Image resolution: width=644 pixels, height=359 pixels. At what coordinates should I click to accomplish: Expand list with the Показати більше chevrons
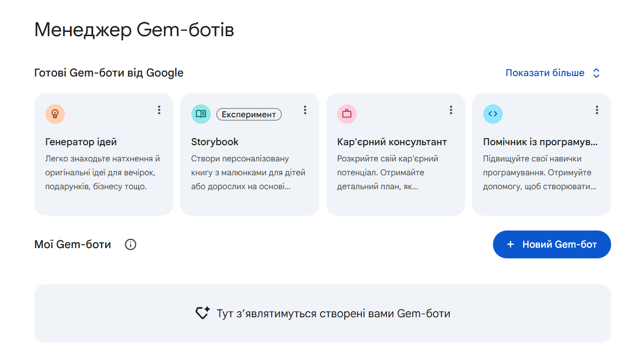coord(597,73)
